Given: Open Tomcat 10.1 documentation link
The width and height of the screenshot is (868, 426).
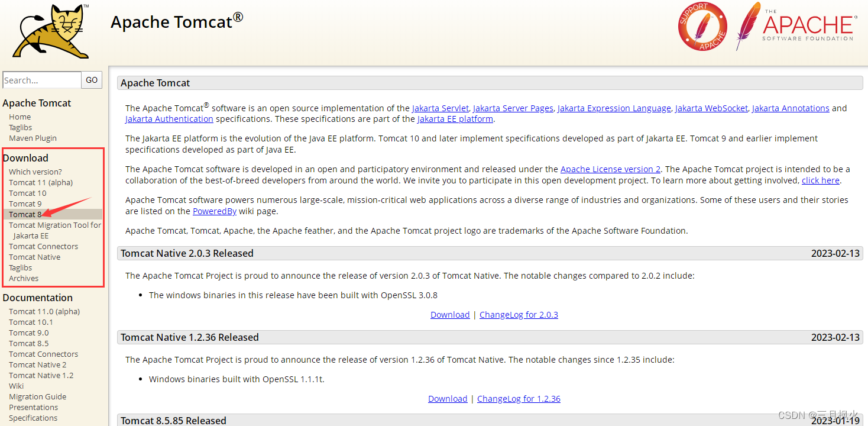Looking at the screenshot, I should click(31, 322).
